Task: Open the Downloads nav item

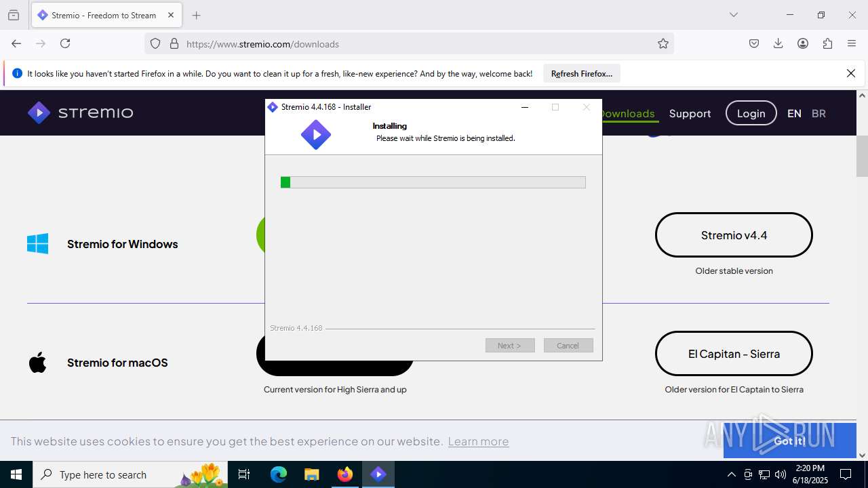Action: click(628, 113)
